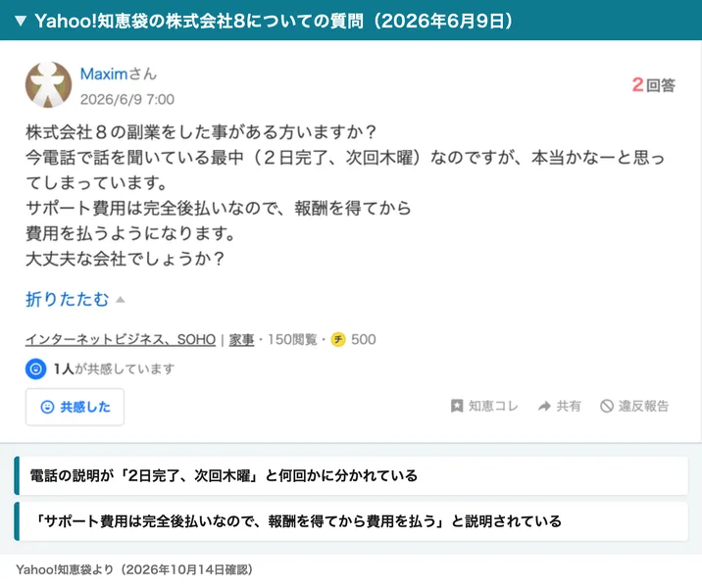Click the 共感した button
The image size is (702, 588).
pyautogui.click(x=75, y=407)
